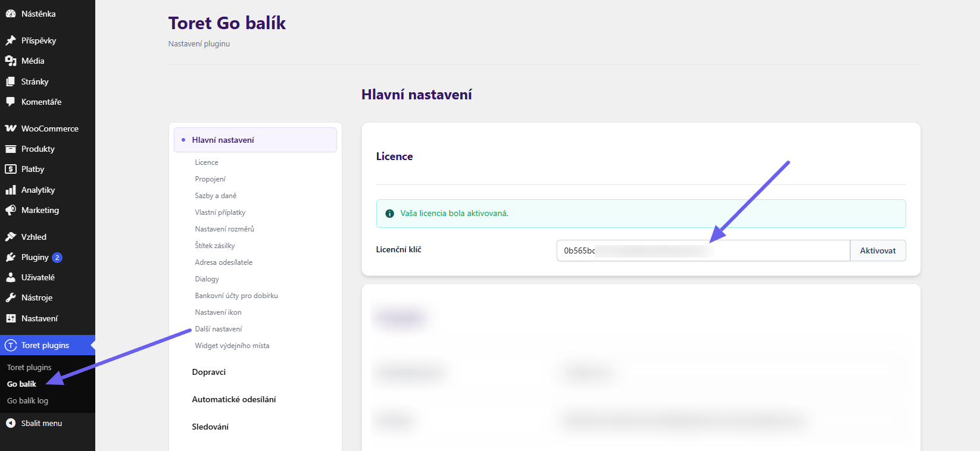Open Nastavení ikon subsection

click(x=219, y=312)
